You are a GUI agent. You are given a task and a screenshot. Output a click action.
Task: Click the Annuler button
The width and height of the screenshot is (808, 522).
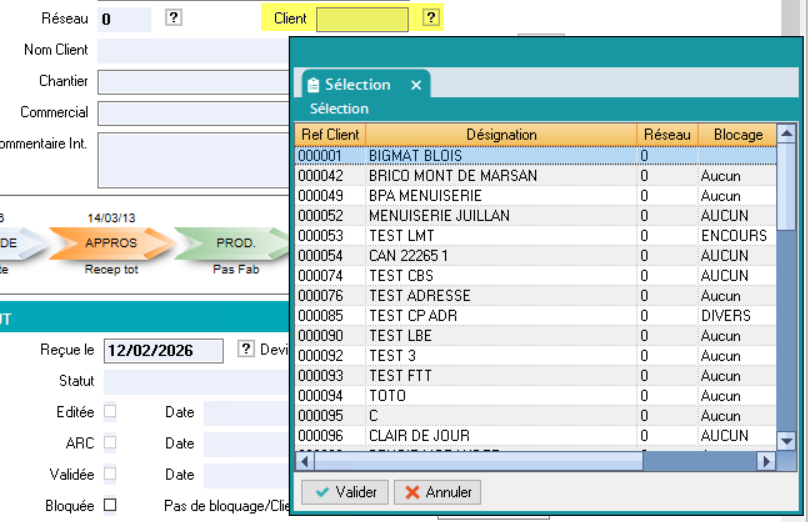[437, 492]
